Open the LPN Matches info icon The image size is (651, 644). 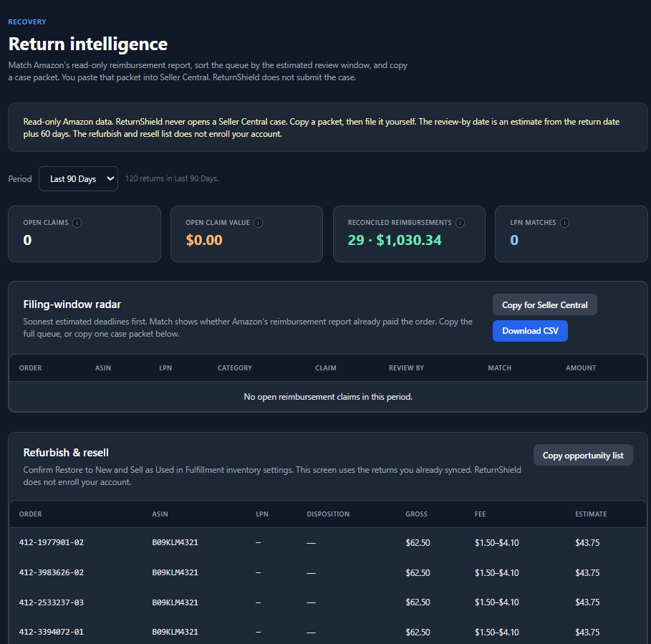coord(564,223)
